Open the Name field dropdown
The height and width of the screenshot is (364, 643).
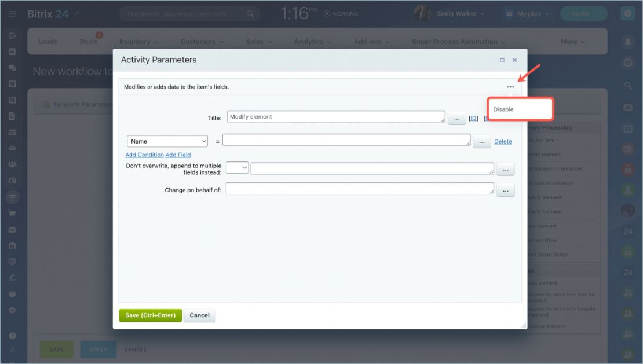tap(167, 141)
